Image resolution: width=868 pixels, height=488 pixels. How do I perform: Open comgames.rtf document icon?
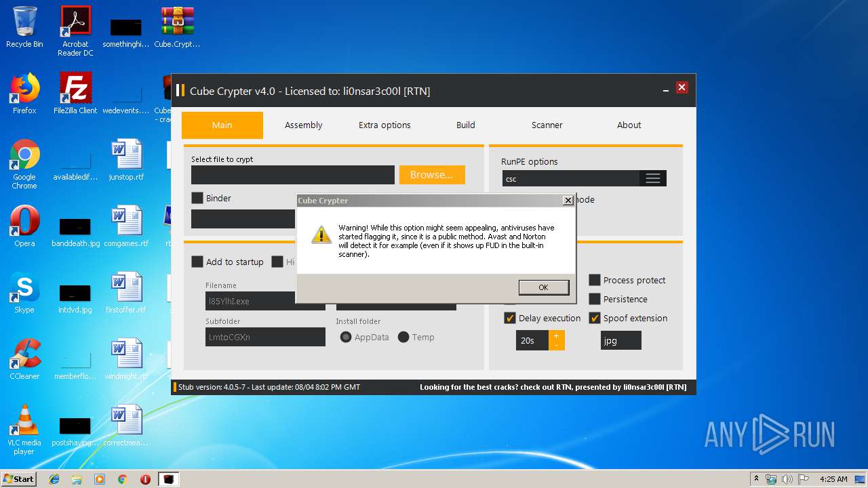click(x=126, y=226)
